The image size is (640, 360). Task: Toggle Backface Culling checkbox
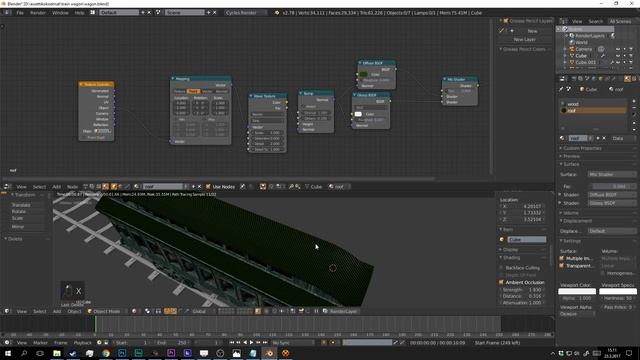coord(501,268)
